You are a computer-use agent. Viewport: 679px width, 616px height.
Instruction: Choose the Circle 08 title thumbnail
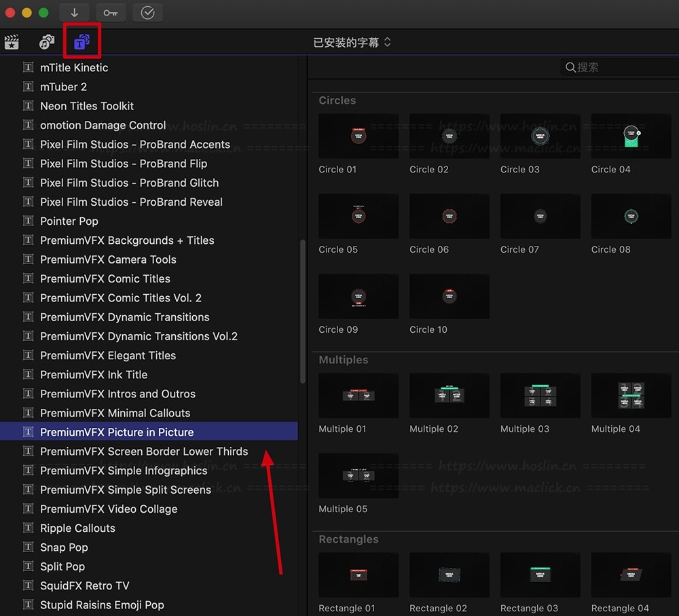click(x=631, y=216)
